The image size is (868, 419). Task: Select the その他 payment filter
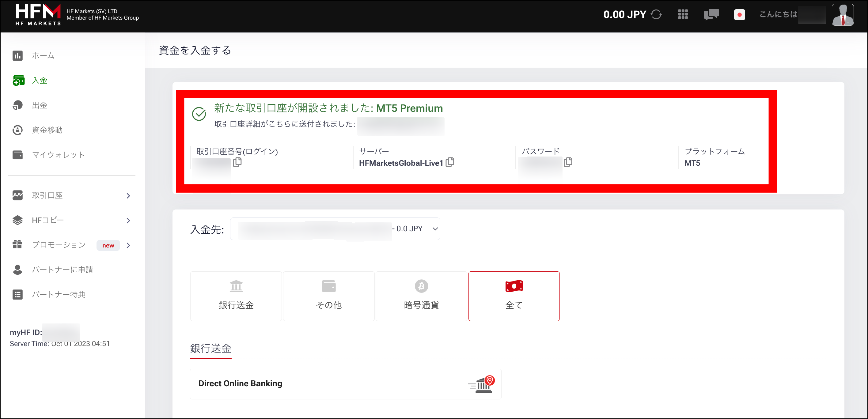click(328, 296)
